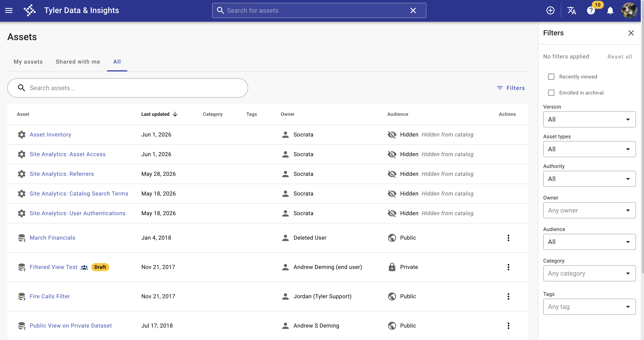The image size is (644, 340).
Task: Click the Category column header
Action: click(x=213, y=114)
